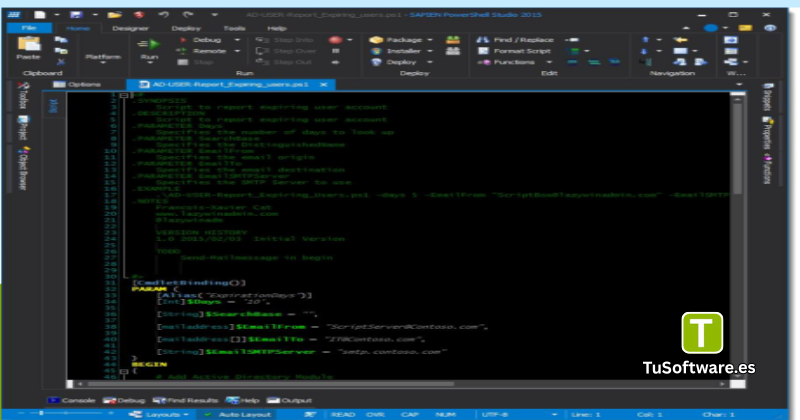Toggle READ mode in status bar
Image resolution: width=800 pixels, height=420 pixels.
(343, 414)
